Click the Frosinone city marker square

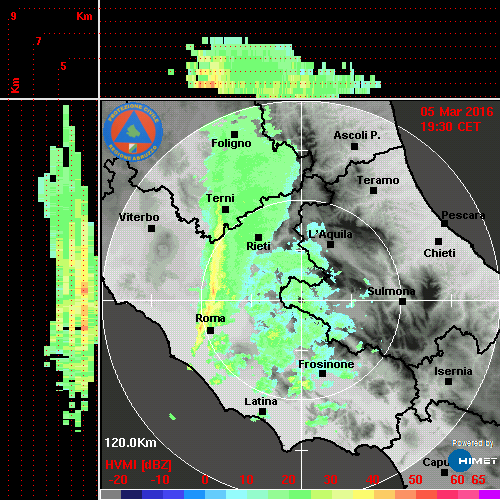(322, 374)
